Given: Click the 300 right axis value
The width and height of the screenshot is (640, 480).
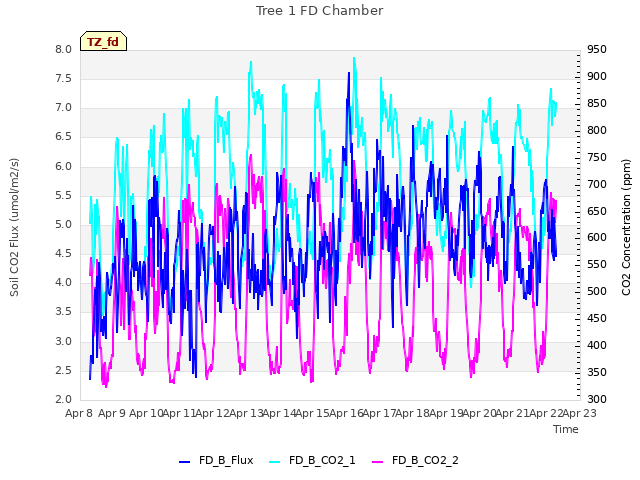Looking at the screenshot, I should coord(597,399).
